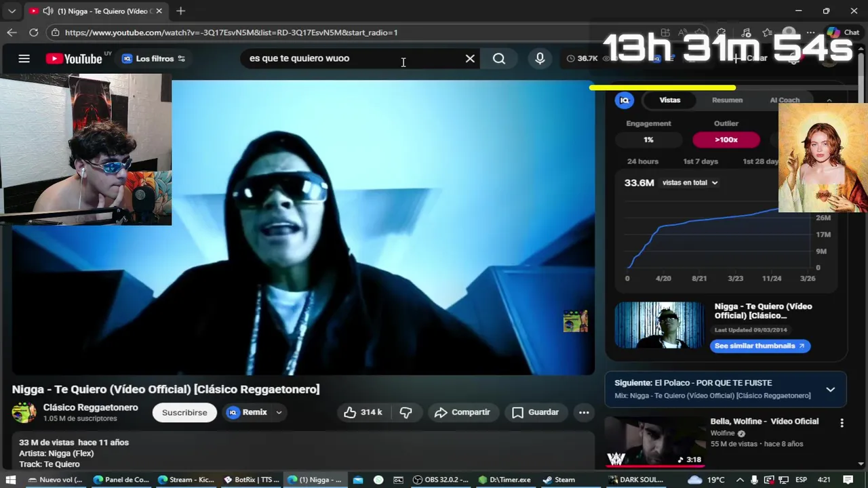The image size is (868, 488).
Task: Switch to the Vistas tab
Action: 670,100
